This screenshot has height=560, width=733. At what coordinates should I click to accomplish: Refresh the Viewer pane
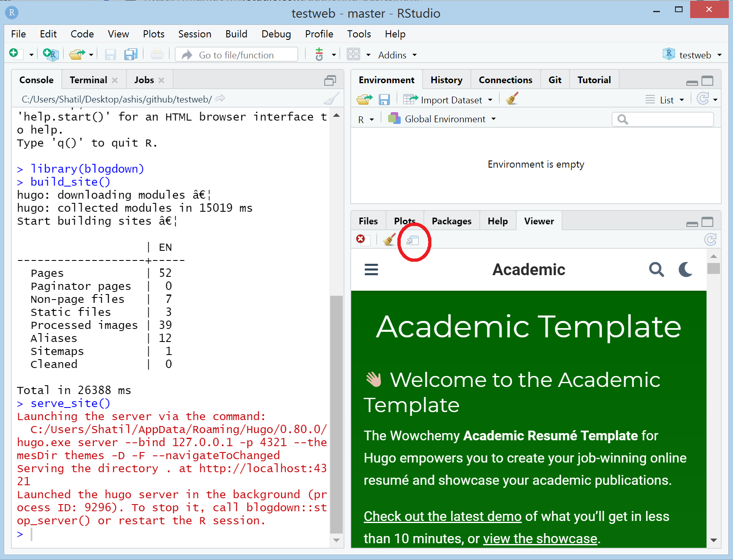click(711, 239)
